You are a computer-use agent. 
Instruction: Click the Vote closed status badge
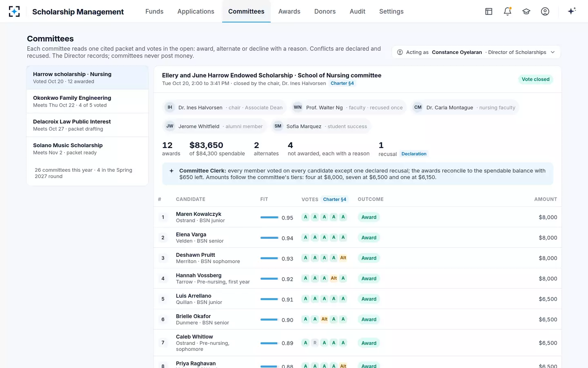(535, 79)
